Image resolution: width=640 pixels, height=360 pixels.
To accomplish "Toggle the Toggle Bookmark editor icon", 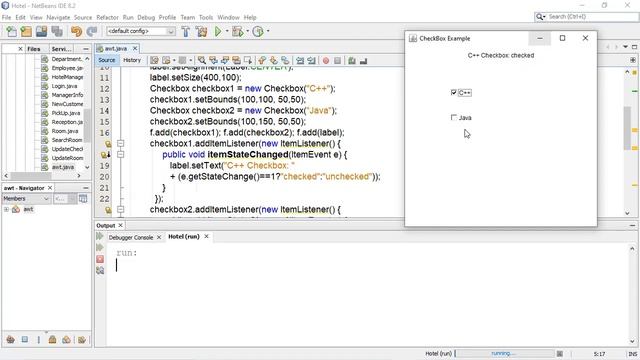I will (x=285, y=60).
